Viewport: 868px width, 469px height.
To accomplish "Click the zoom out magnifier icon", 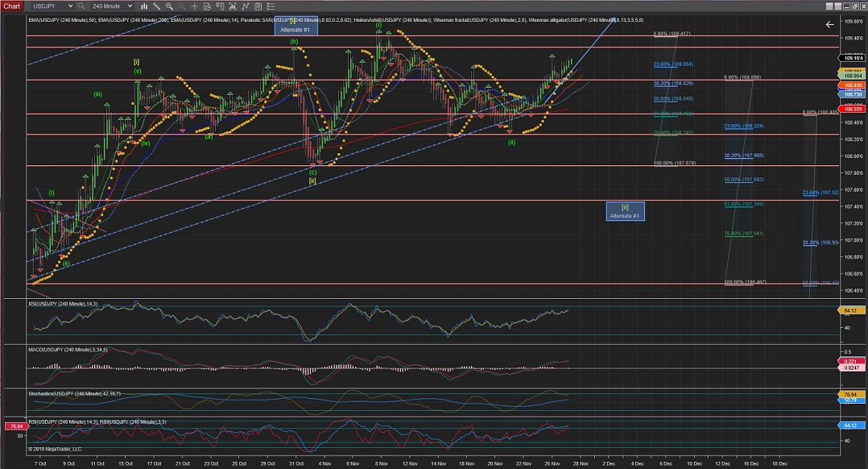I will pyautogui.click(x=181, y=6).
